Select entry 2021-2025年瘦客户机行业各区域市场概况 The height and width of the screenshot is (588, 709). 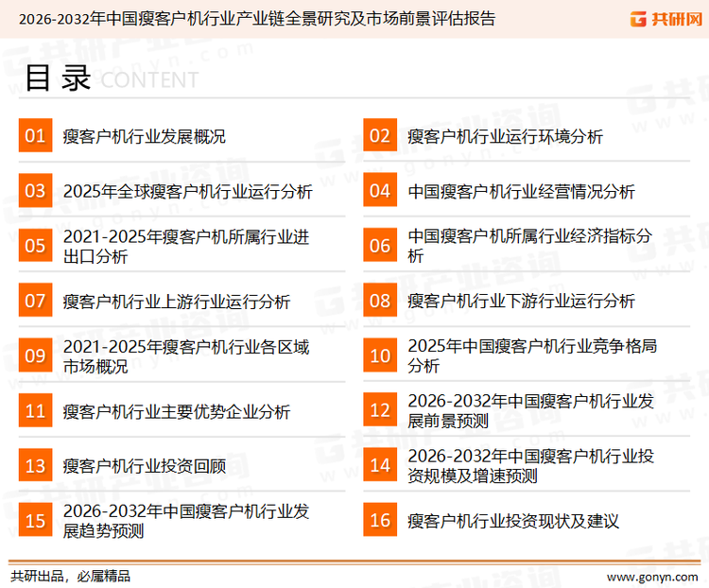tap(186, 356)
